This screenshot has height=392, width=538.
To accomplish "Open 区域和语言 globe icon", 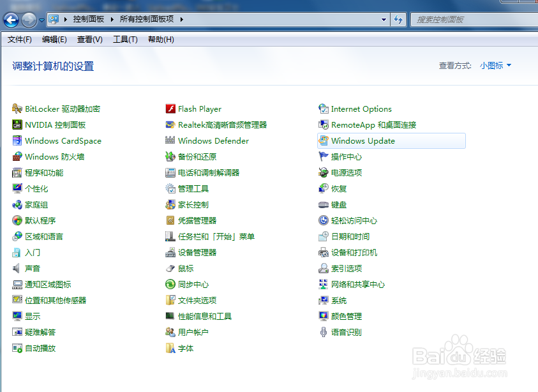I will point(17,236).
